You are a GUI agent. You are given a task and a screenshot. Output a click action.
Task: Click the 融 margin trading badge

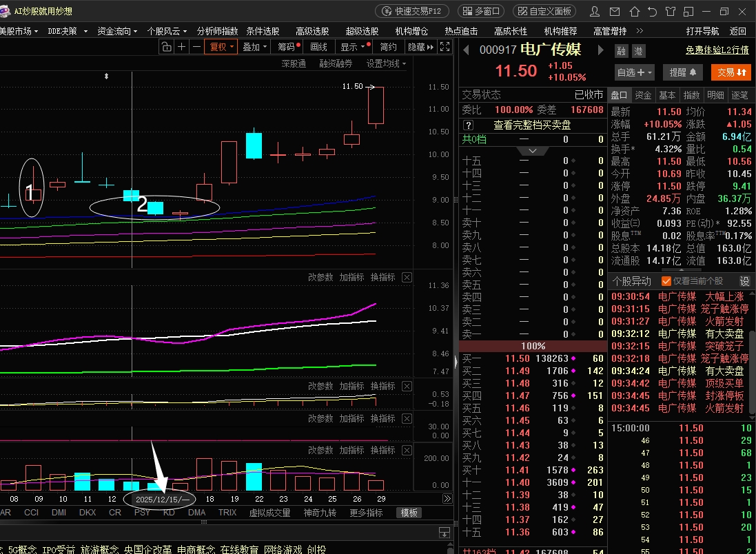622,50
